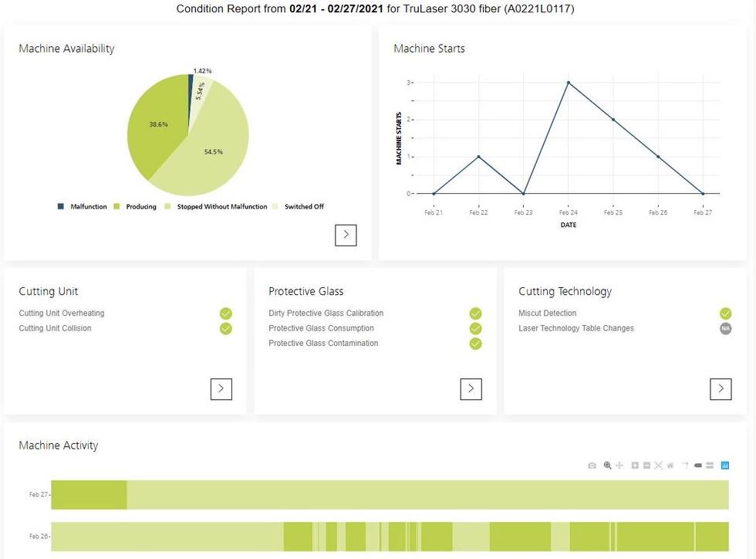Click the Feb 24 peak point on Machine Starts
The height and width of the screenshot is (559, 756).
[x=569, y=83]
